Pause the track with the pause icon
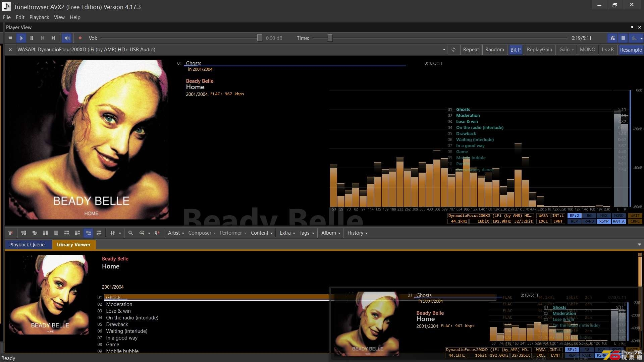This screenshot has height=362, width=644. (32, 38)
